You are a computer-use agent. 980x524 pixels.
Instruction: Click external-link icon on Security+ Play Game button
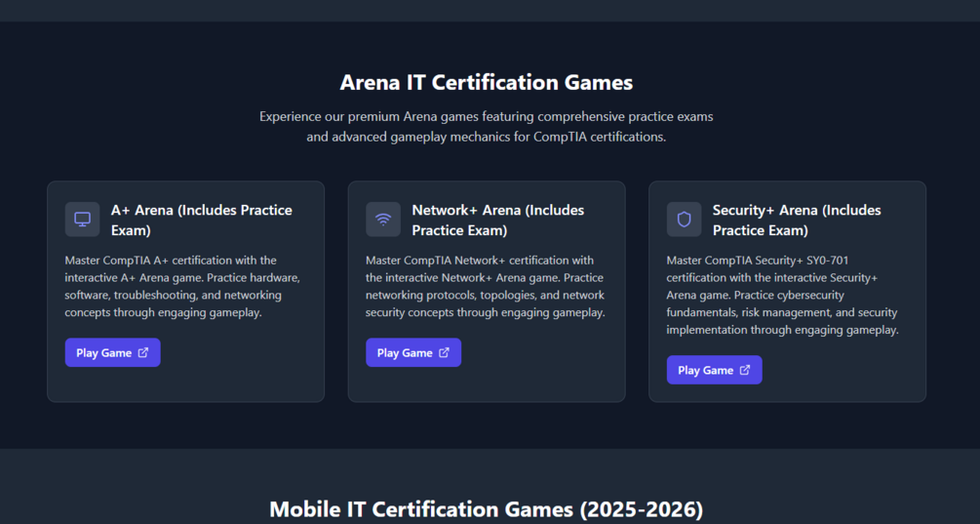coord(745,370)
